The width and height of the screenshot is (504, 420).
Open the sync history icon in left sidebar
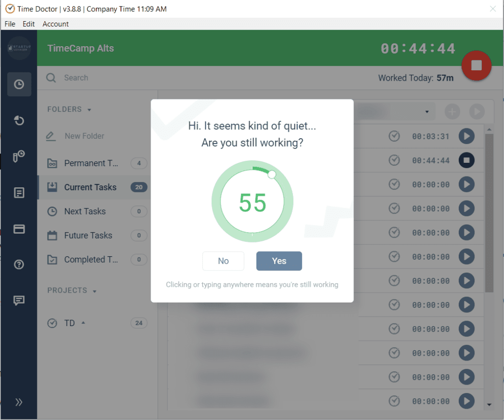(x=19, y=120)
